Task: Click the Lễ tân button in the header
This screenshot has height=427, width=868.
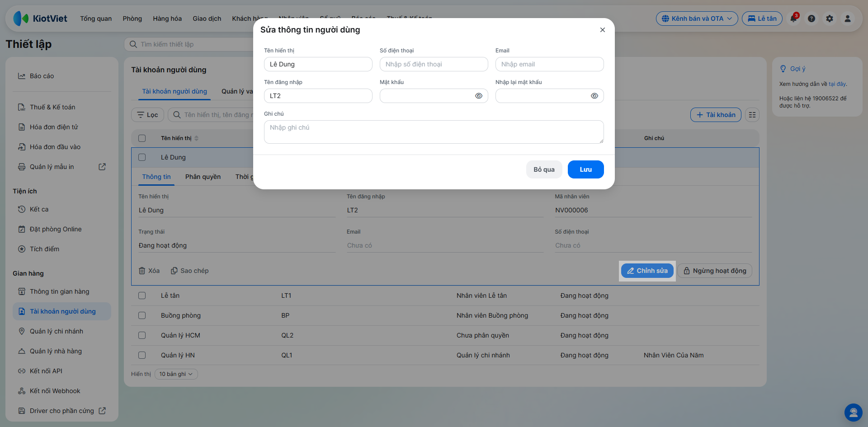Action: 762,19
